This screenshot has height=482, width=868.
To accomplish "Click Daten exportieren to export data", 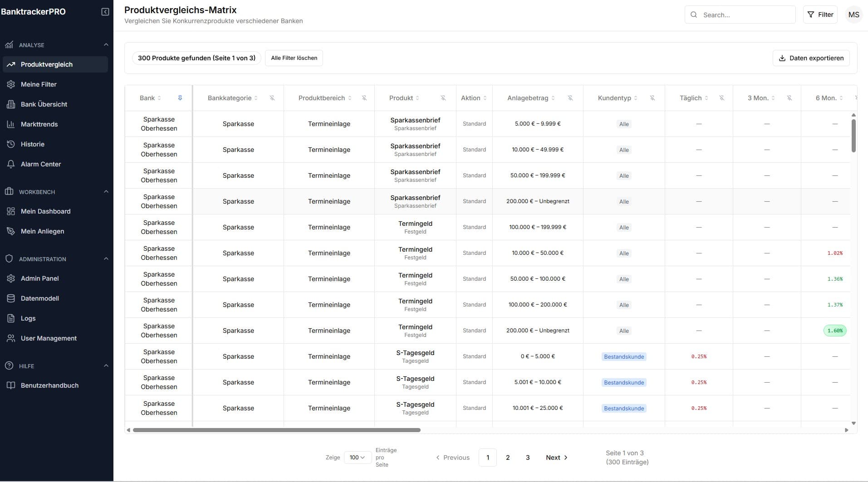I will [810, 58].
